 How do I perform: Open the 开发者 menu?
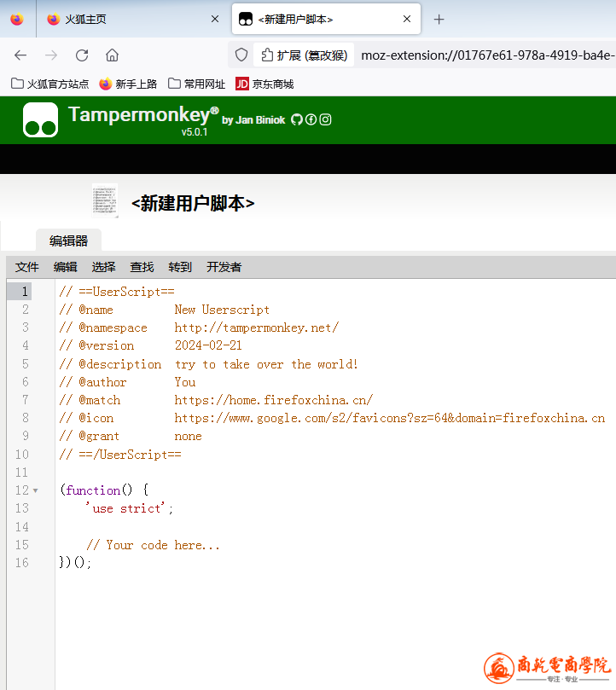tap(224, 267)
